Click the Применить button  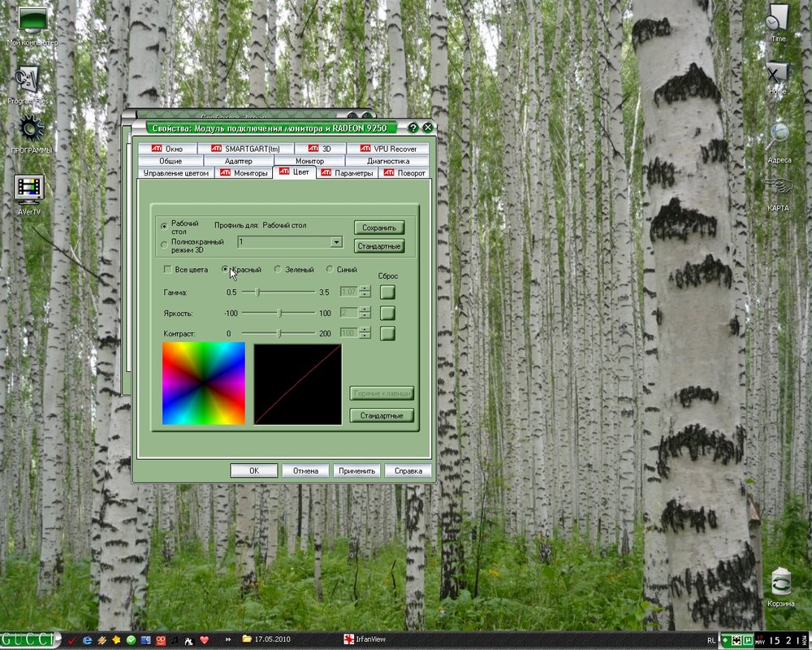tap(356, 470)
